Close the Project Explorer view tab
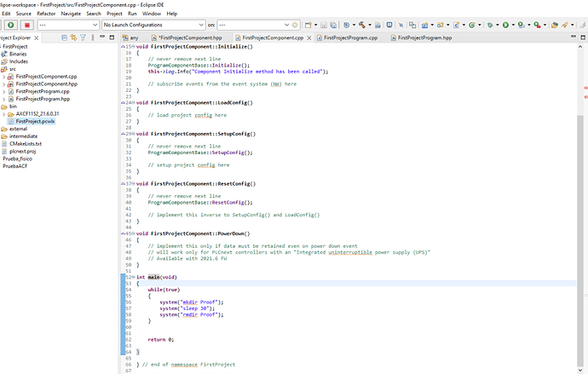 (37, 37)
